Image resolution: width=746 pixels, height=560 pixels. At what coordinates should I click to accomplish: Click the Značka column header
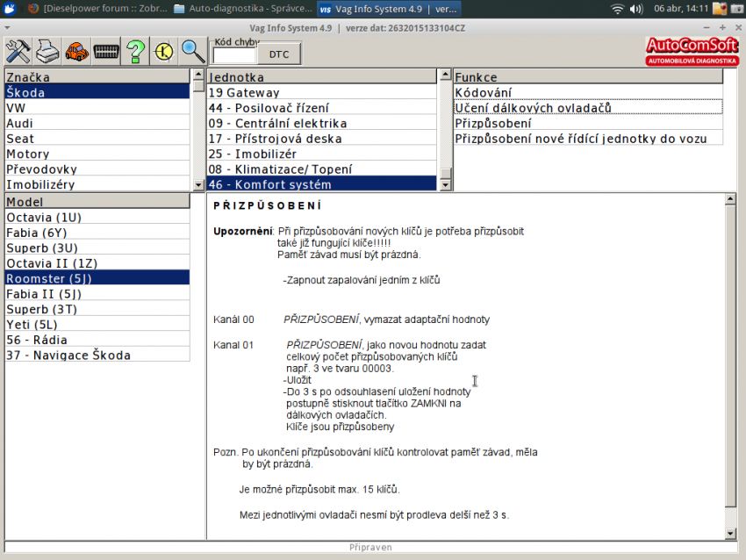(97, 76)
